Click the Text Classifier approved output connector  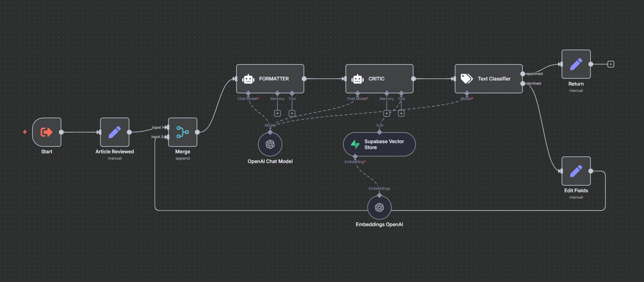point(523,74)
